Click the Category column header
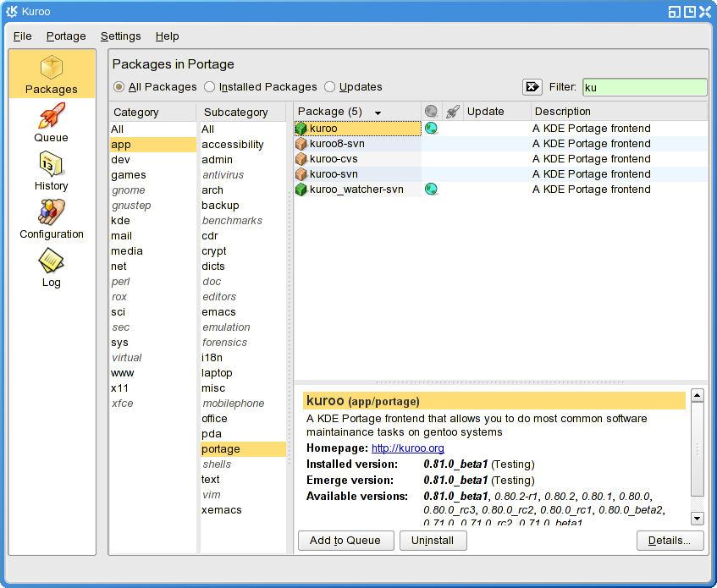This screenshot has height=588, width=717. tap(152, 113)
